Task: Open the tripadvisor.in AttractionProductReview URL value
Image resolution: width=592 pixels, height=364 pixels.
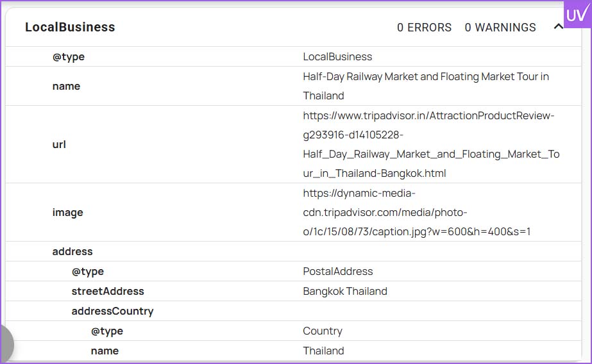Action: click(x=431, y=144)
